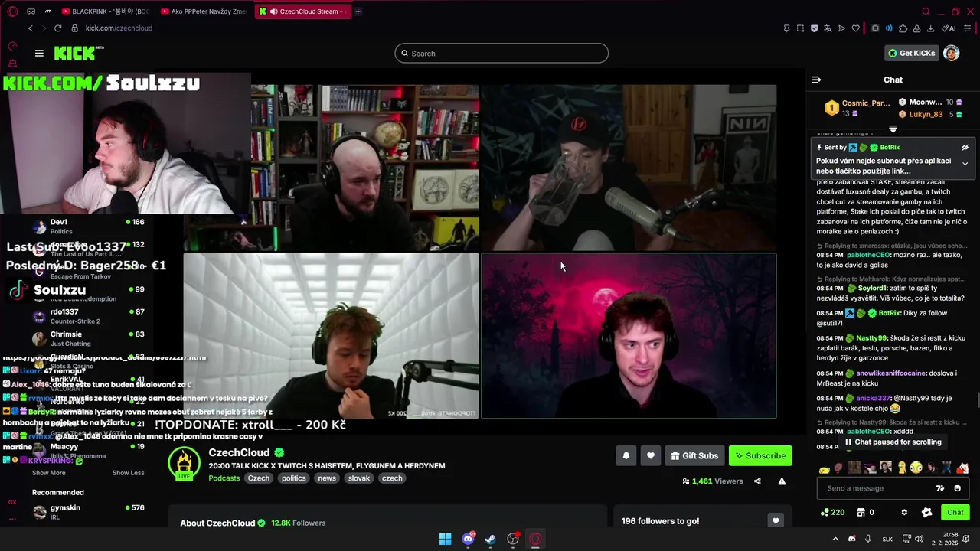
Task: Take a snapshot with capture icon
Action: pos(800,28)
